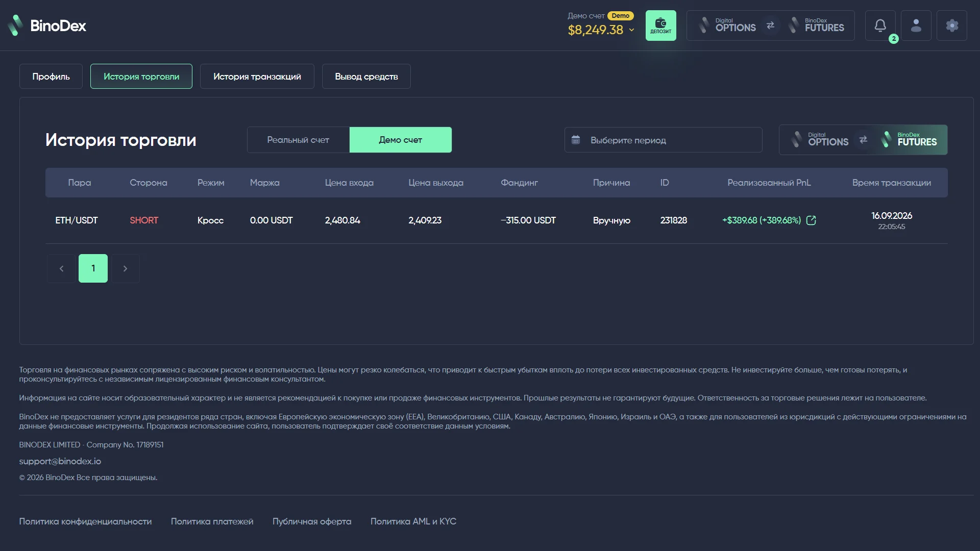Viewport: 980px width, 551px height.
Task: Open the green Deposit wallet button
Action: (x=660, y=26)
